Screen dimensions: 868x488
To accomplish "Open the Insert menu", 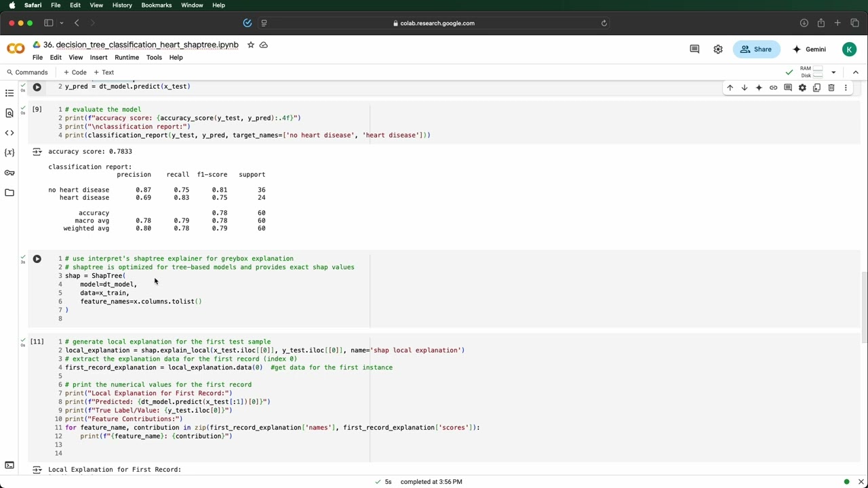I will 98,57.
